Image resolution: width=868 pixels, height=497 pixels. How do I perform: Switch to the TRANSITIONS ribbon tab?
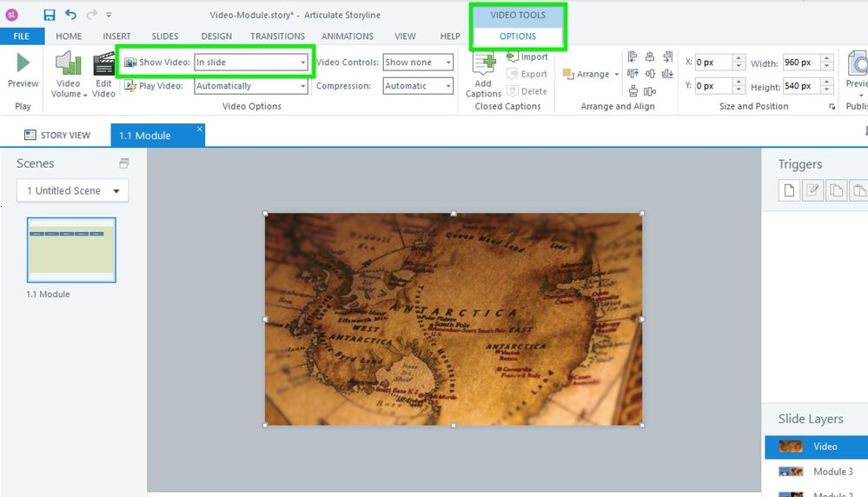pos(277,36)
